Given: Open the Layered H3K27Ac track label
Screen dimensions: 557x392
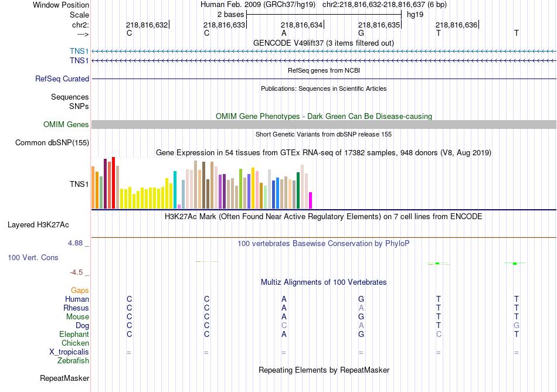Looking at the screenshot, I should point(38,225).
